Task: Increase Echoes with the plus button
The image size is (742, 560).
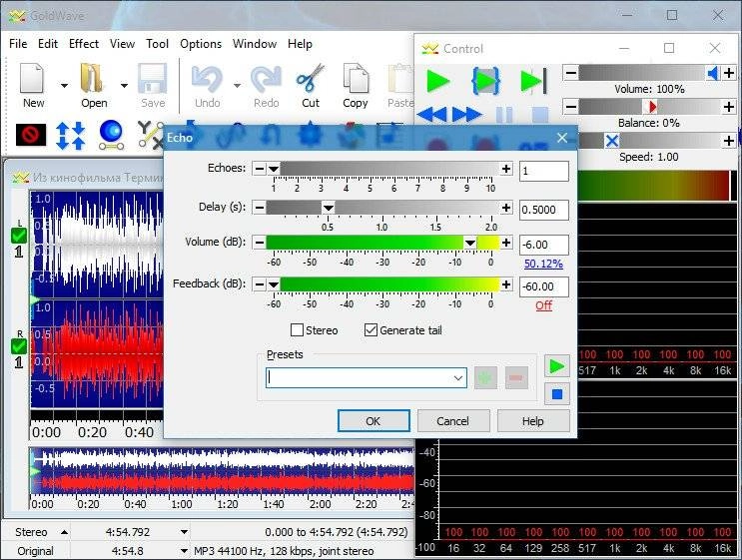Action: pos(506,169)
